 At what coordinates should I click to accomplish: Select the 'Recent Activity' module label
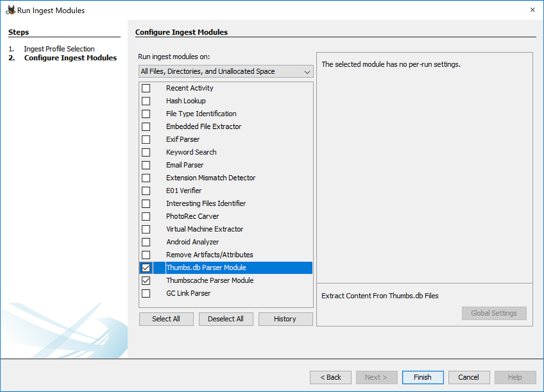pyautogui.click(x=189, y=88)
